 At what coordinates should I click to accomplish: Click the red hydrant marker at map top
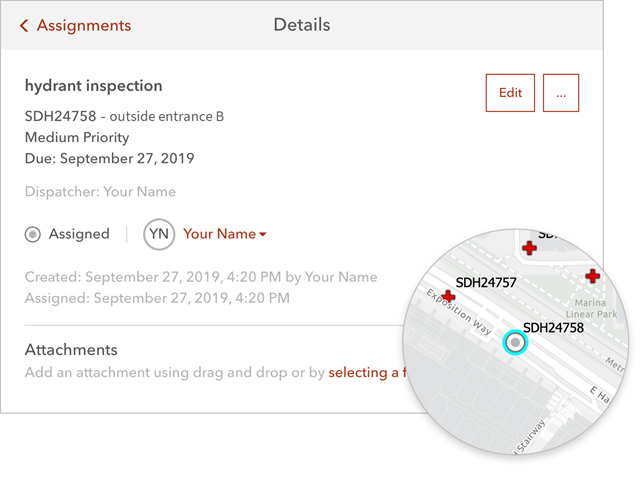point(529,247)
